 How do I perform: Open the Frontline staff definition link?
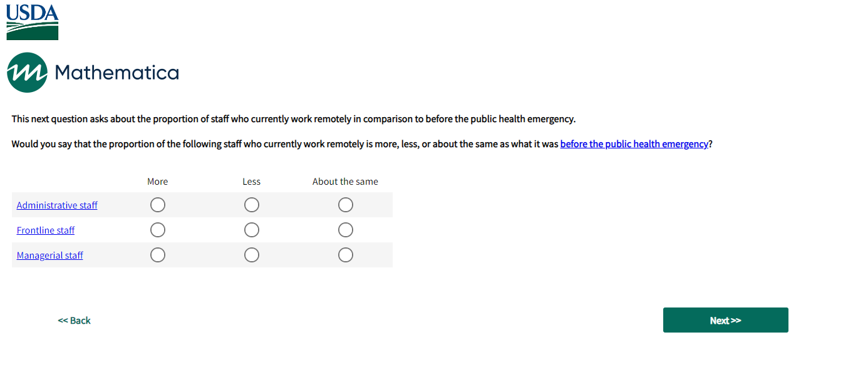tap(46, 230)
